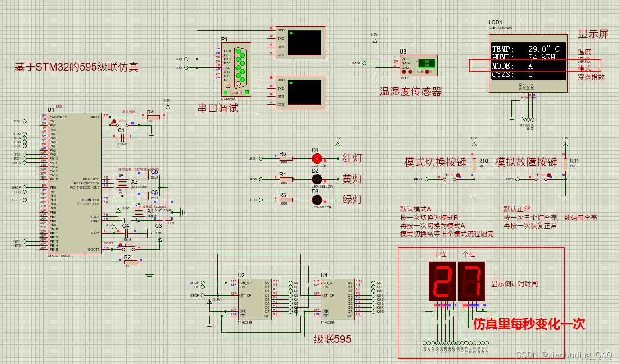Screen dimensions: 619x364
Task: Click the 模拟故障按键 label
Action: (x=526, y=162)
